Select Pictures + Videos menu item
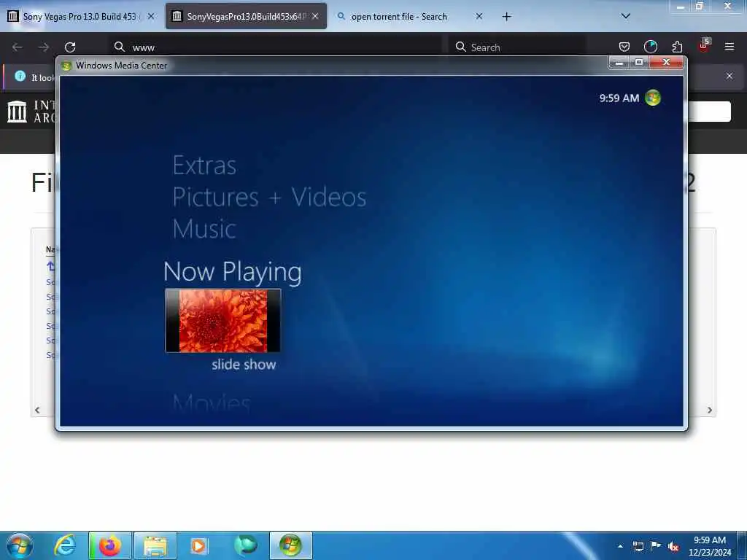Screen dimensions: 747x560 pyautogui.click(x=269, y=197)
